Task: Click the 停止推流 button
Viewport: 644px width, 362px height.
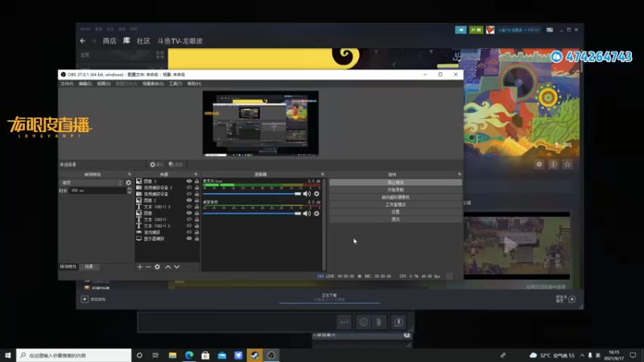Action: tap(395, 183)
